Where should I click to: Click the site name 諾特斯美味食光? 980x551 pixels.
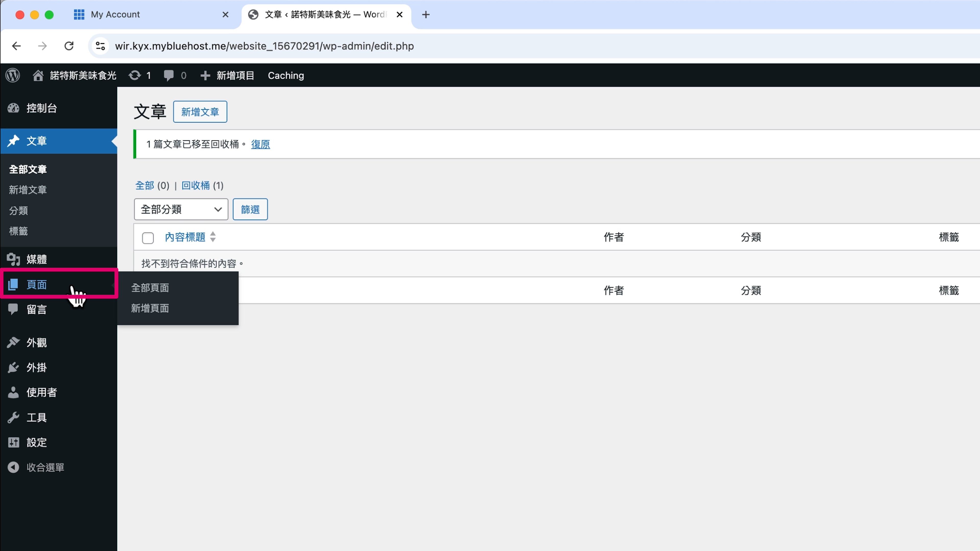(x=83, y=75)
